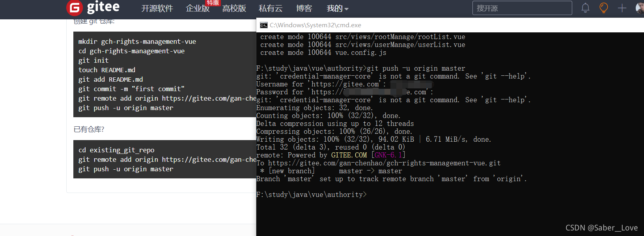
Task: Click the plus icon to create new
Action: (622, 8)
